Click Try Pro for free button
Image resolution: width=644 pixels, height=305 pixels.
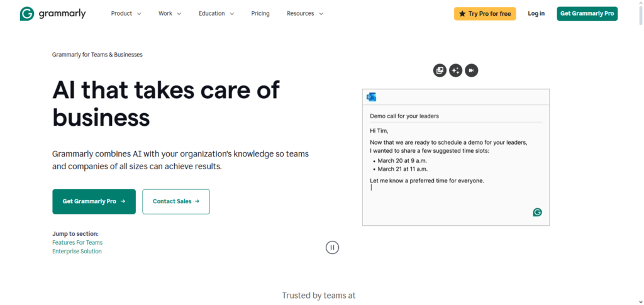point(485,14)
